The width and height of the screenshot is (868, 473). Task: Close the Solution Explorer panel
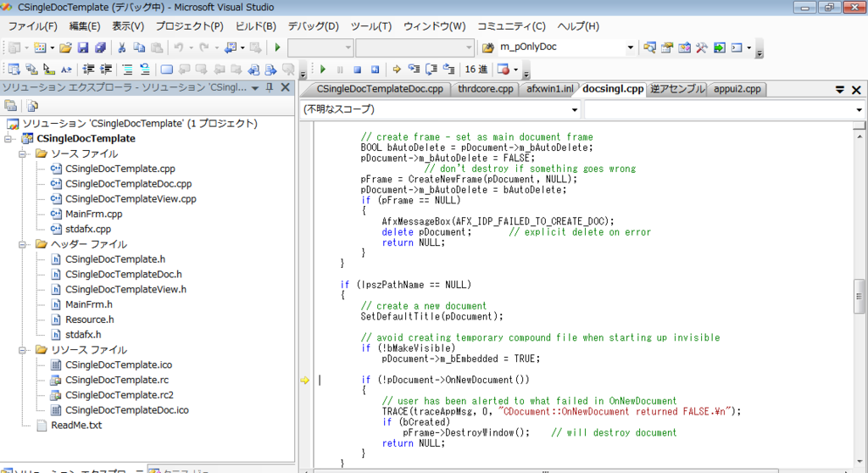tap(286, 87)
